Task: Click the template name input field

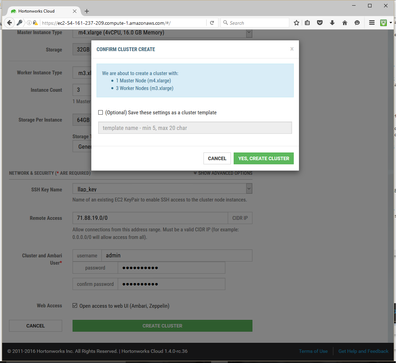Action: click(195, 128)
